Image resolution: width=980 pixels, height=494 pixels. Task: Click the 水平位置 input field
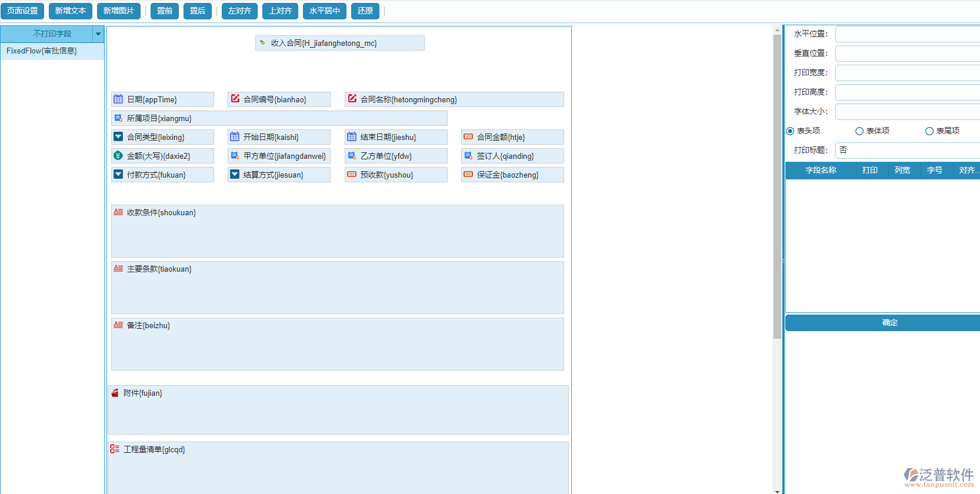point(907,34)
